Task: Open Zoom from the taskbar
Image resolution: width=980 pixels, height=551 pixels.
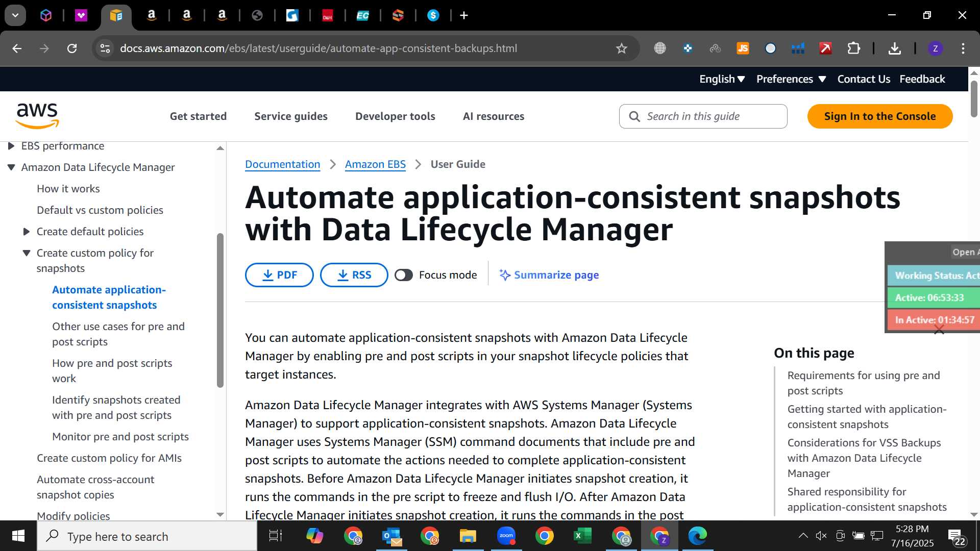Action: coord(506,536)
